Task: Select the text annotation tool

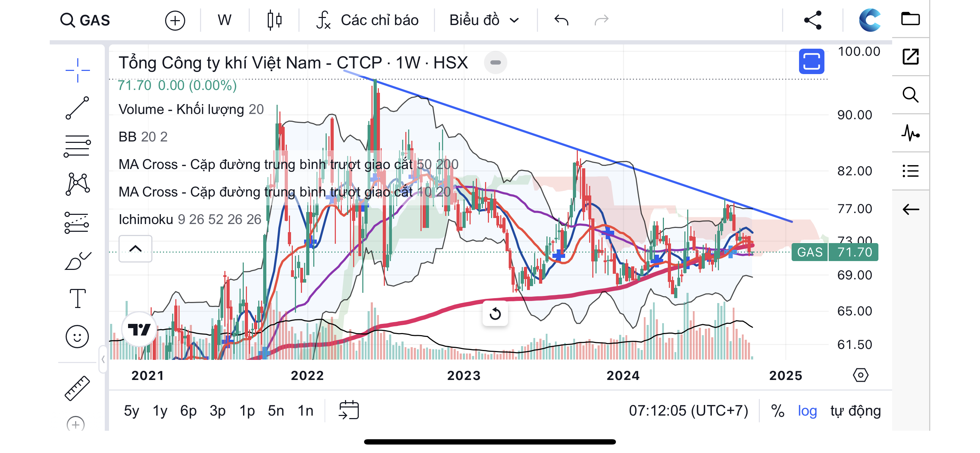Action: [x=78, y=298]
